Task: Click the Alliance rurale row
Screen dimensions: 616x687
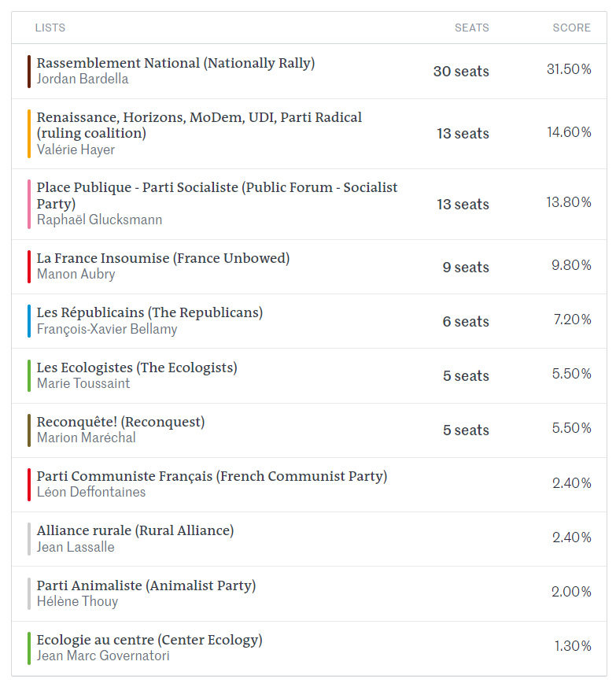Action: [x=308, y=538]
